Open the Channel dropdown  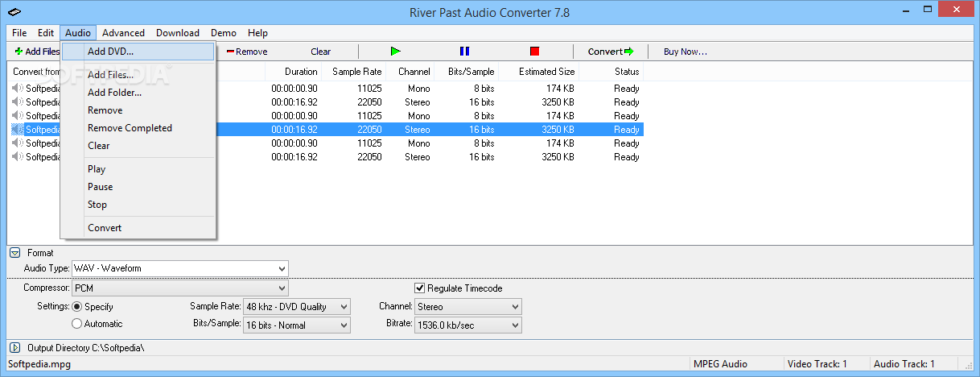pos(515,306)
